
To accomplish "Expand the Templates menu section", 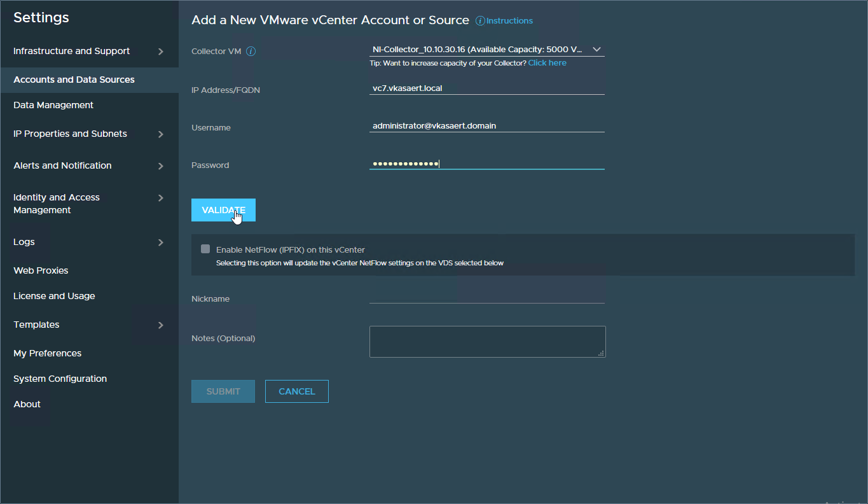I will click(x=160, y=325).
